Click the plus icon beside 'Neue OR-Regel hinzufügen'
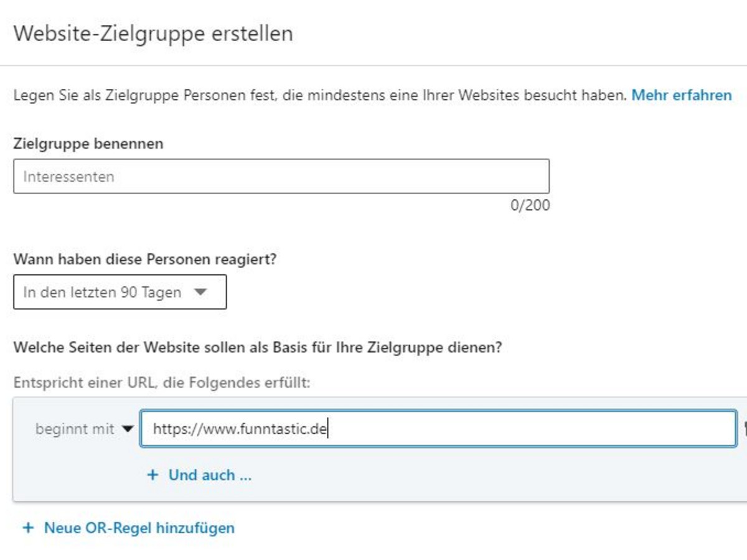 [x=28, y=528]
